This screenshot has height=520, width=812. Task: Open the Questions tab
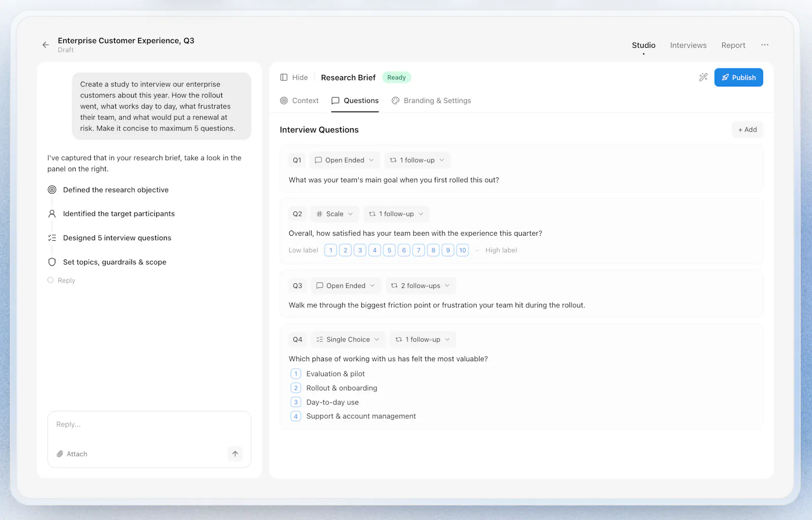[355, 101]
